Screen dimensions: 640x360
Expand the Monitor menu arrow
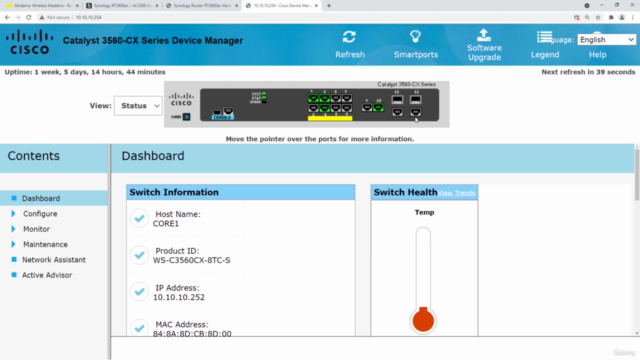pos(13,229)
